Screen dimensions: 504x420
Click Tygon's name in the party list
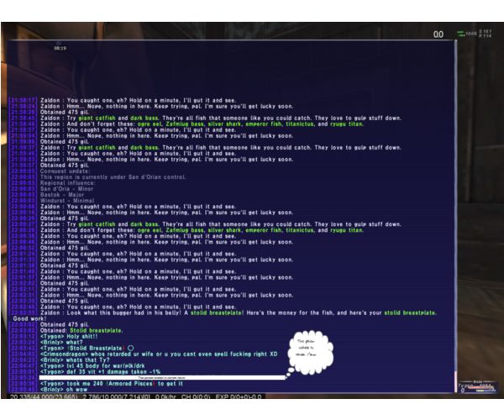[x=465, y=385]
